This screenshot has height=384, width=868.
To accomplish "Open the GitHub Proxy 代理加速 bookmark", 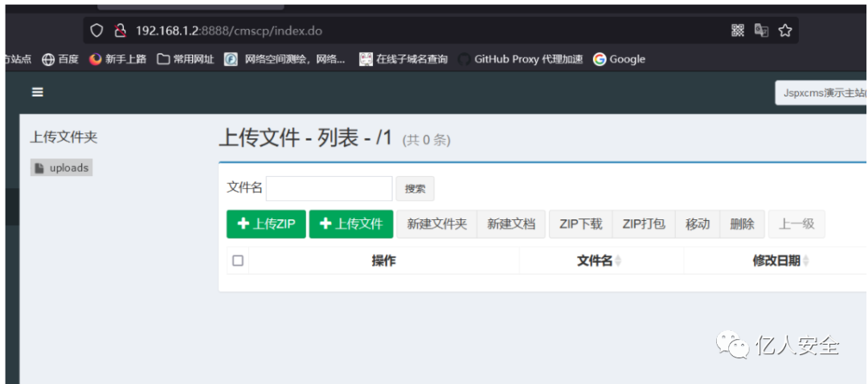I will 520,59.
